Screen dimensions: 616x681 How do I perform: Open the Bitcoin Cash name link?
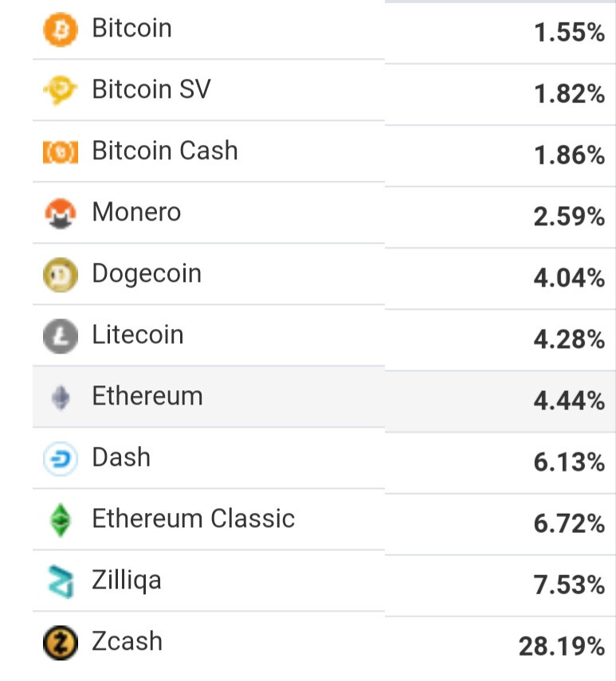[x=165, y=151]
